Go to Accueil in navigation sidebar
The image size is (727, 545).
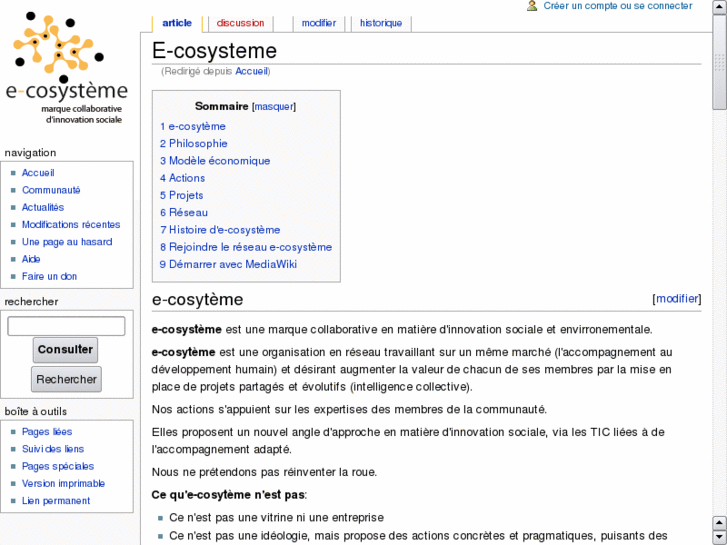click(38, 173)
